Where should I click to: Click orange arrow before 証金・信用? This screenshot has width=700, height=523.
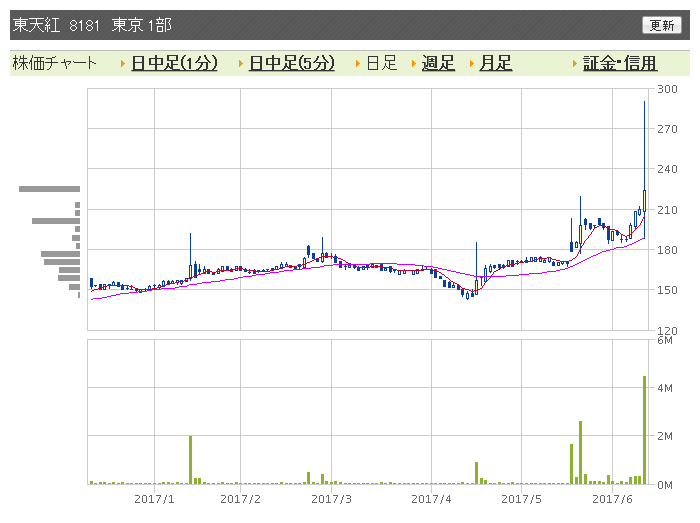[575, 64]
